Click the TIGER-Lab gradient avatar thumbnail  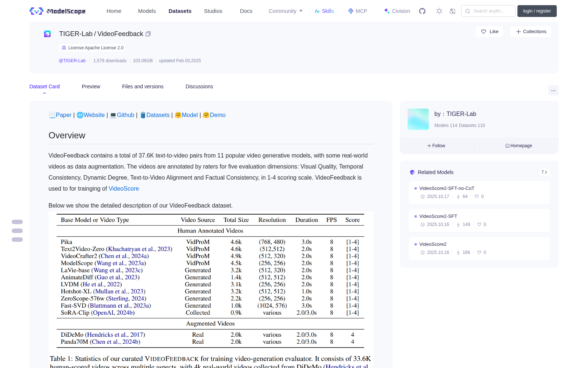coord(418,119)
